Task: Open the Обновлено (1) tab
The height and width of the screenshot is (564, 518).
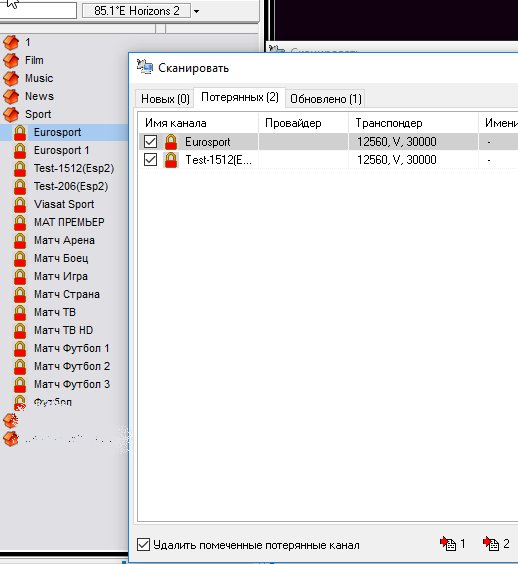Action: pos(326,99)
